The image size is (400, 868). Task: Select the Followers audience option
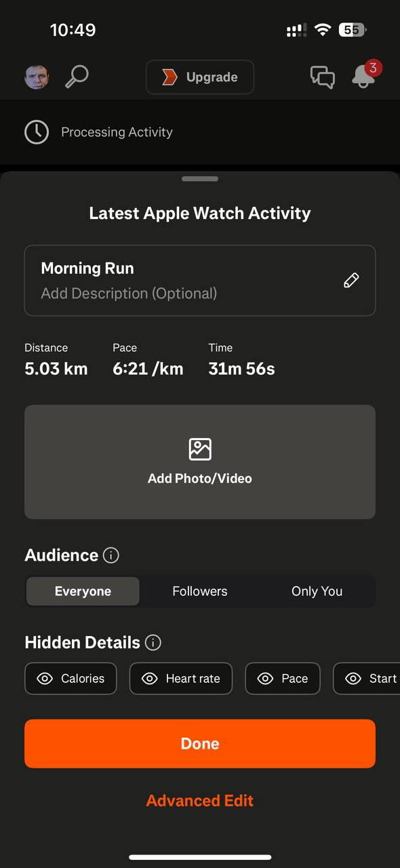200,591
